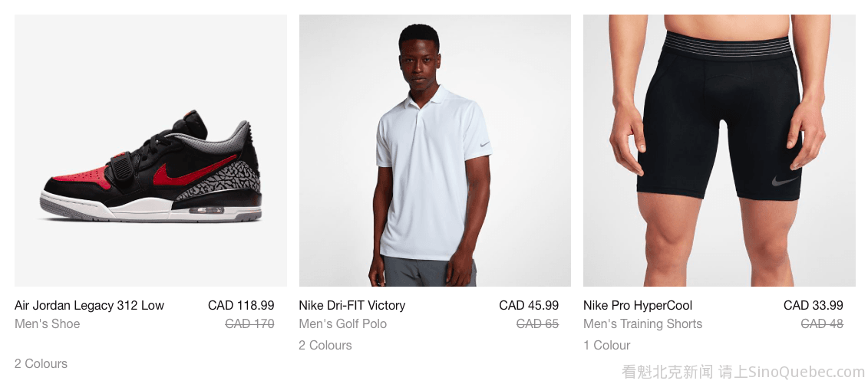This screenshot has width=868, height=384.
Task: View 2 Colours under the Jordan shoe
Action: coord(41,363)
